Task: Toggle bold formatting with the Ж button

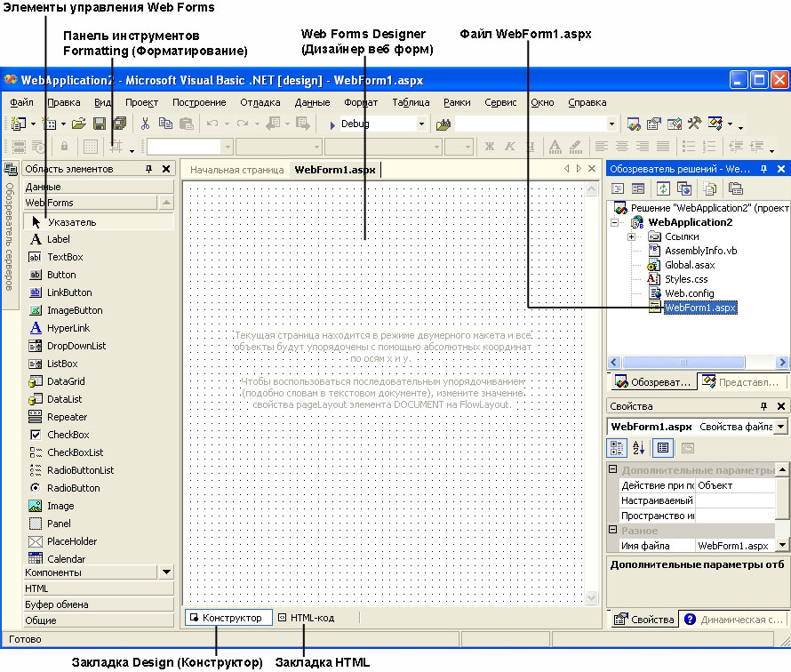Action: tap(490, 147)
